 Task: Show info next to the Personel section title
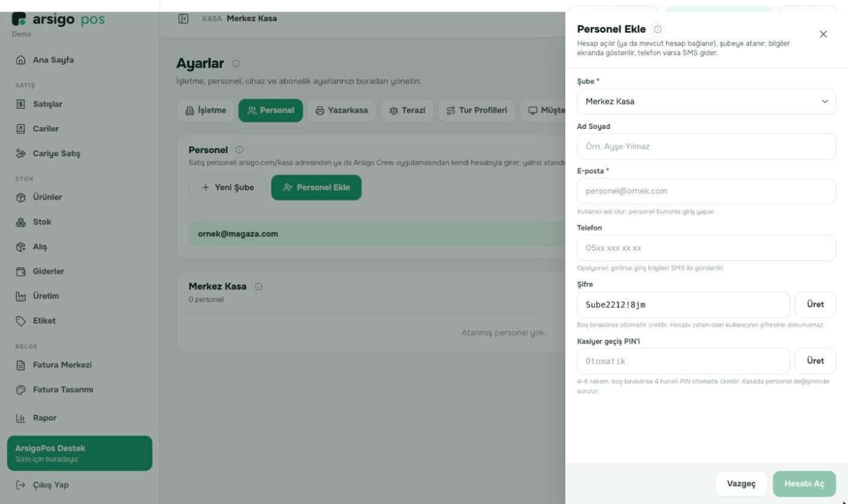tap(239, 150)
